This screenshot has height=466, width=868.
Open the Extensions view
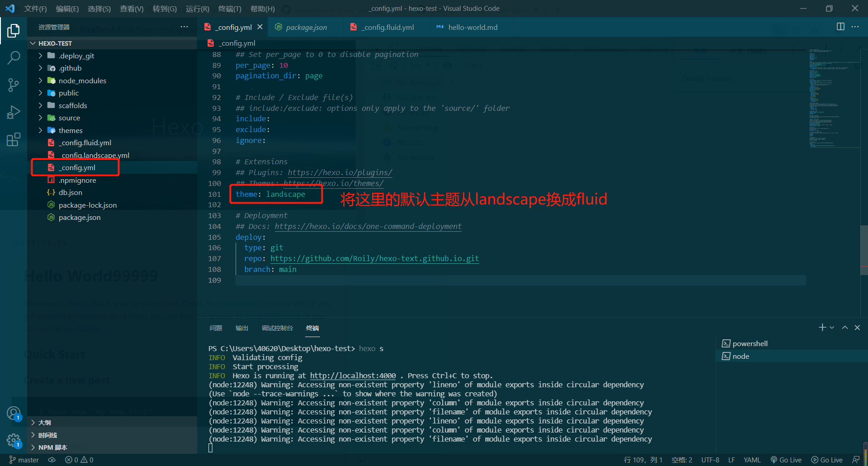[x=14, y=139]
